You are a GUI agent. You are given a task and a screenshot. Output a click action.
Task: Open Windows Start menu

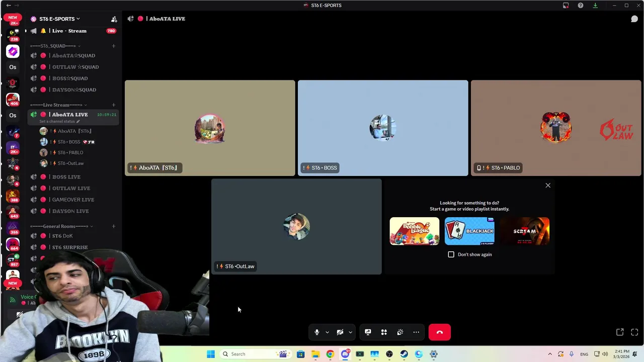(211, 354)
